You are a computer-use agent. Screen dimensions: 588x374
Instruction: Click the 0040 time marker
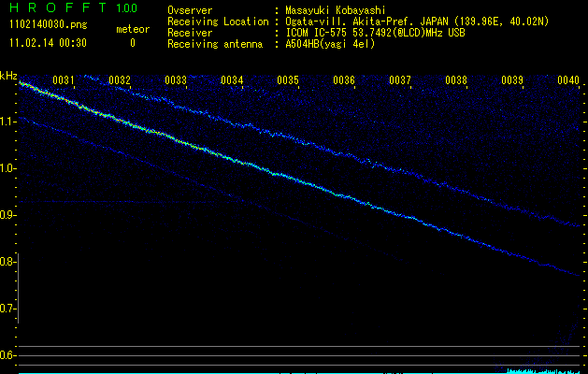tap(568, 79)
